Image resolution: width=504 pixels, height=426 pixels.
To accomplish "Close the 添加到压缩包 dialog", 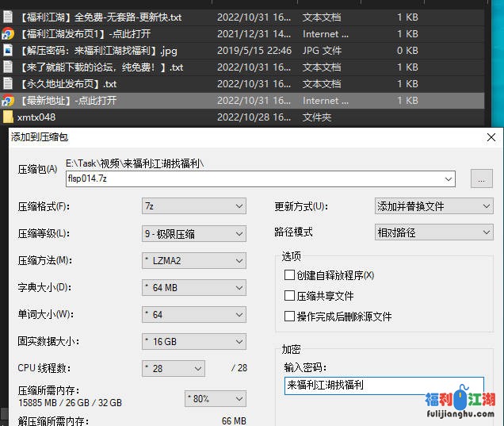I will tap(491, 137).
